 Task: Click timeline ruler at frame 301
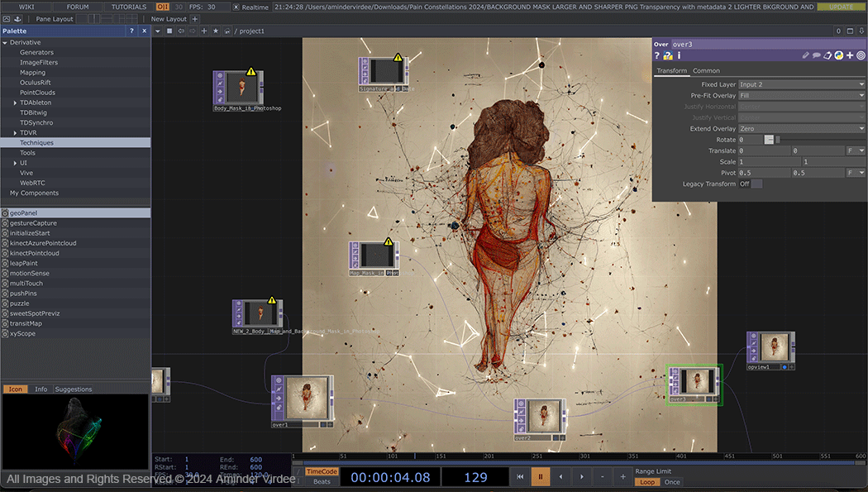[585, 456]
